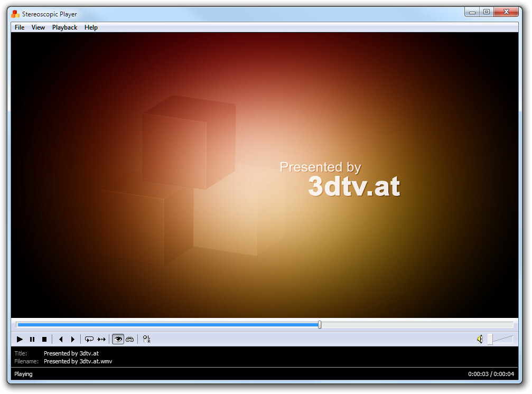Open the View menu
Screen dimensions: 532x394
pos(38,27)
